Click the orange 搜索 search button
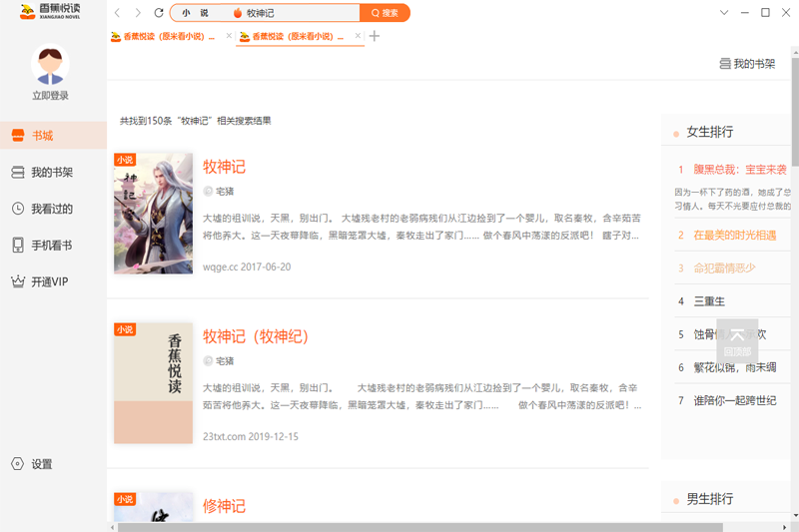 386,13
